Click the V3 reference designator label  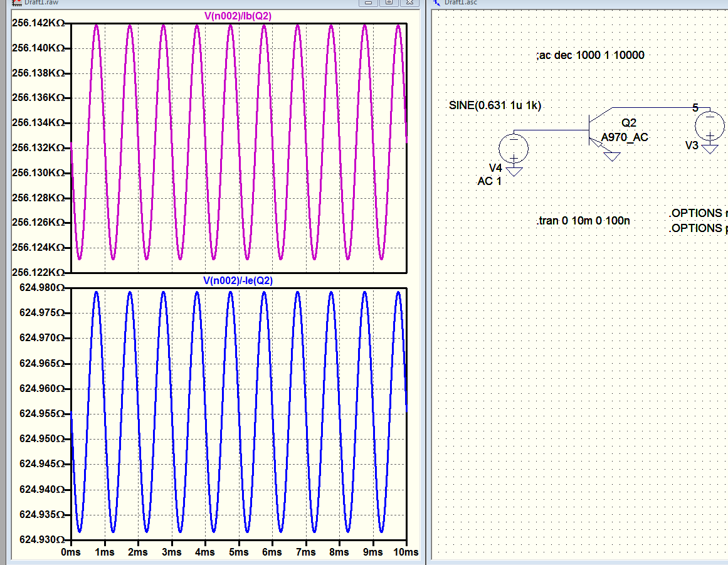(x=692, y=145)
